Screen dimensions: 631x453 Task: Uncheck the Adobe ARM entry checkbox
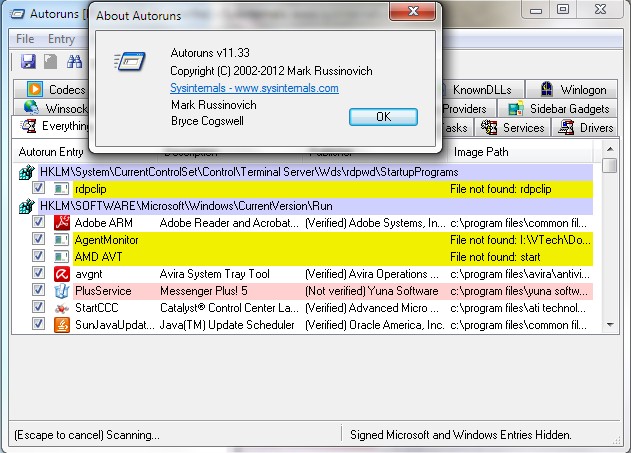coord(38,222)
